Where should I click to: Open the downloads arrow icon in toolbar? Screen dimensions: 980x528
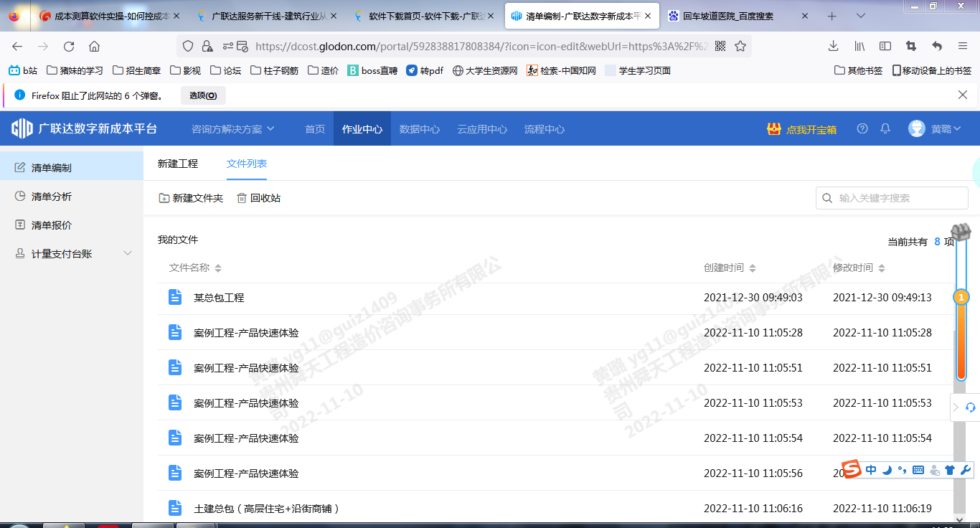coord(833,46)
